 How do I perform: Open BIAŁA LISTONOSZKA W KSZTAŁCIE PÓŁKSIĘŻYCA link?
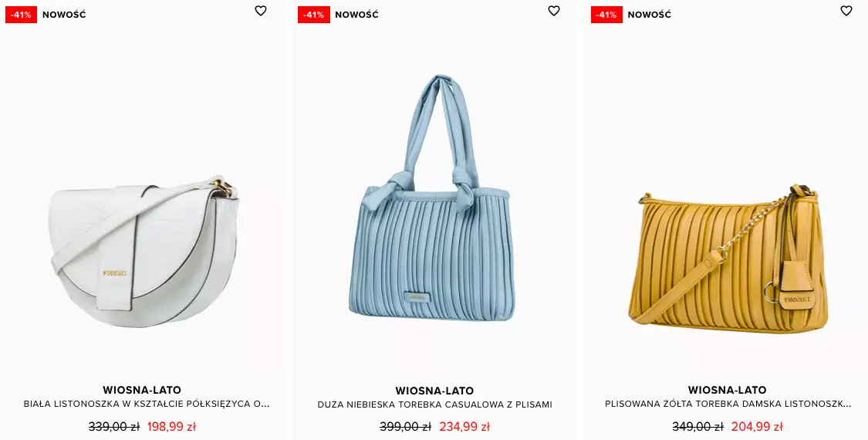click(x=146, y=404)
